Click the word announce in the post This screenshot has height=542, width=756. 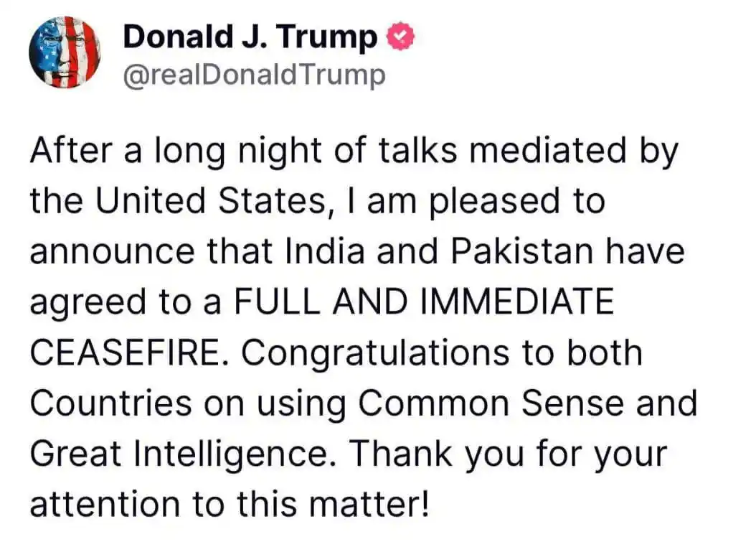tap(113, 253)
